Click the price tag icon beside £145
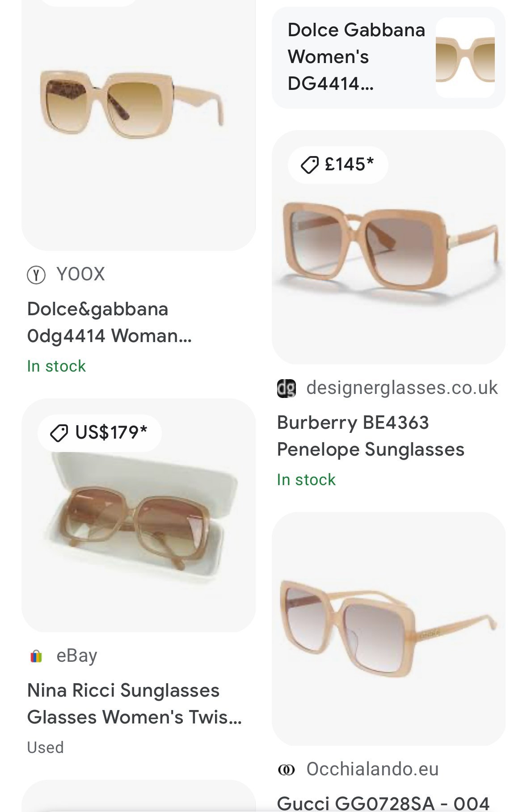 click(309, 165)
